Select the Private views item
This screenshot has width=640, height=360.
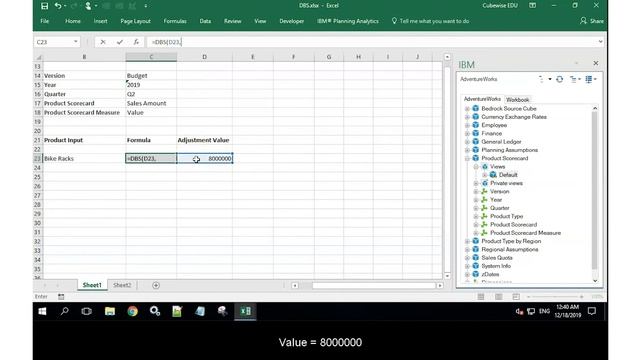[x=506, y=183]
